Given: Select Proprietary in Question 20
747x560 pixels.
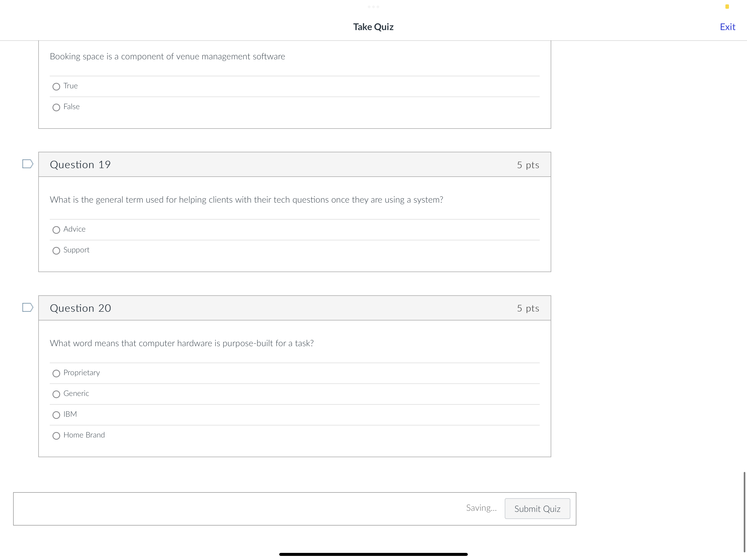Looking at the screenshot, I should tap(56, 373).
